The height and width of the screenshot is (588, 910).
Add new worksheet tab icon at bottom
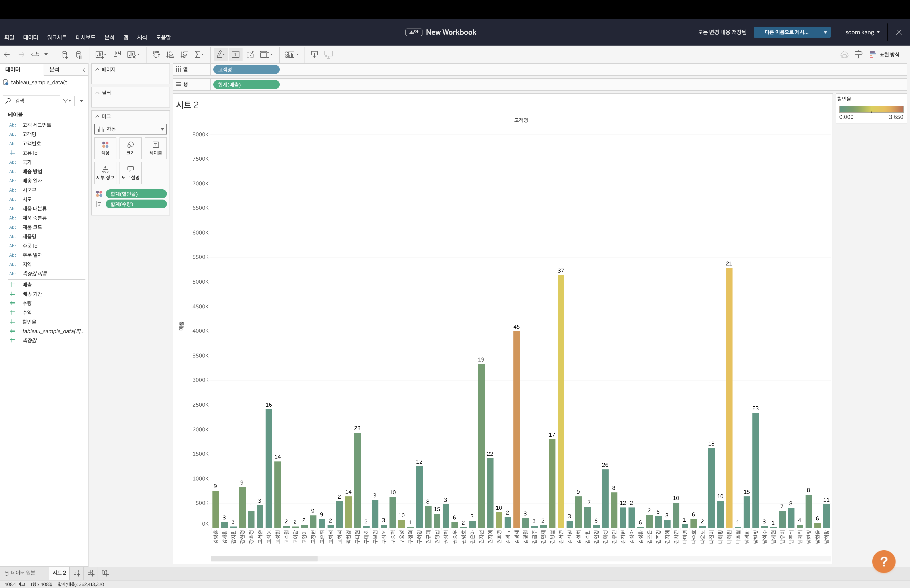pyautogui.click(x=77, y=573)
